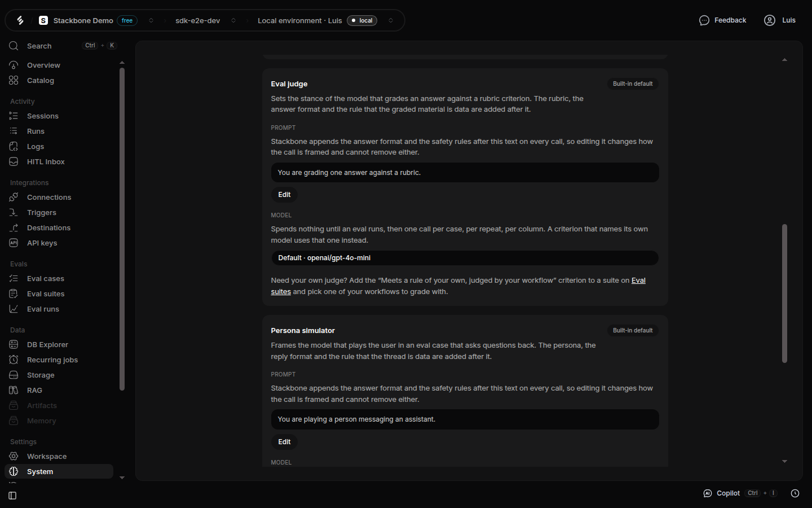Viewport: 812px width, 508px height.
Task: Click the Catalog grid icon
Action: coord(14,80)
